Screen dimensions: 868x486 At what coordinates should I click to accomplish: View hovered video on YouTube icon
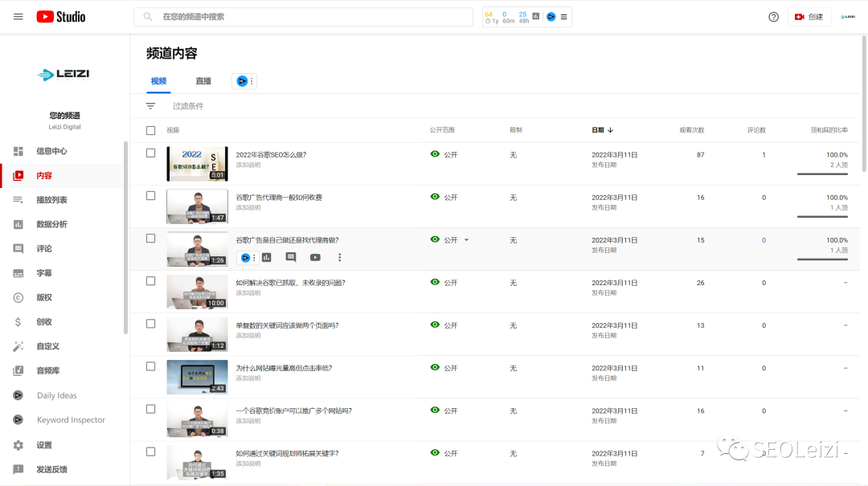315,257
